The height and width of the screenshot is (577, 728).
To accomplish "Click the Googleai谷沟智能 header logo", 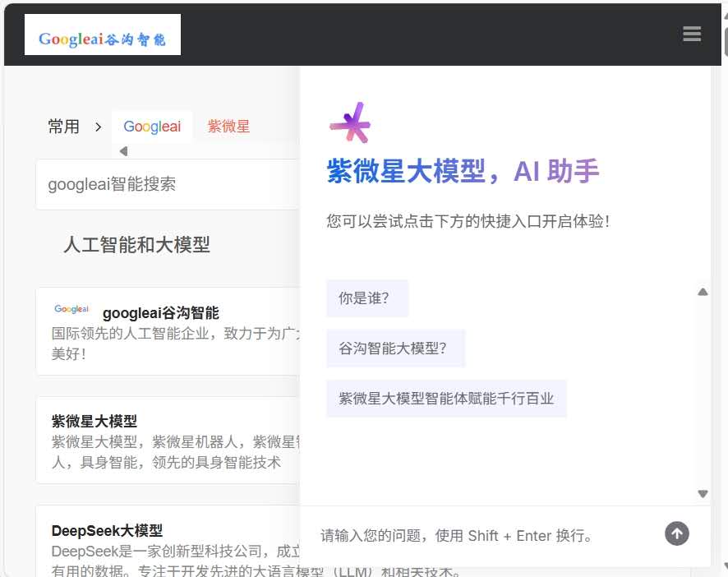I will click(103, 35).
